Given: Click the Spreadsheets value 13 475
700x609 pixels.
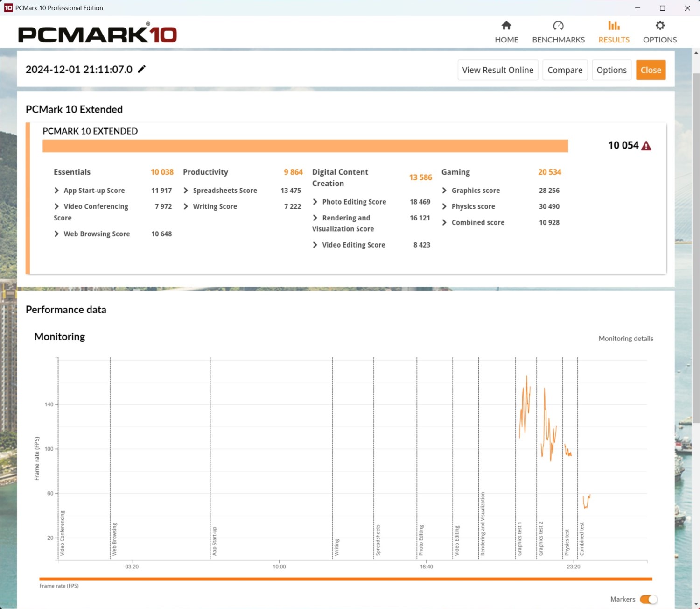Looking at the screenshot, I should 291,191.
